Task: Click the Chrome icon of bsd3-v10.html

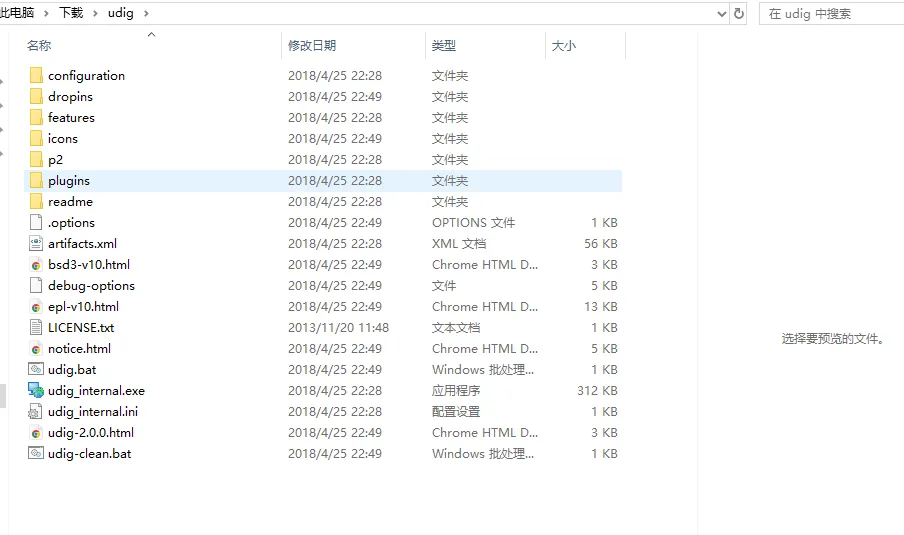Action: [x=36, y=265]
